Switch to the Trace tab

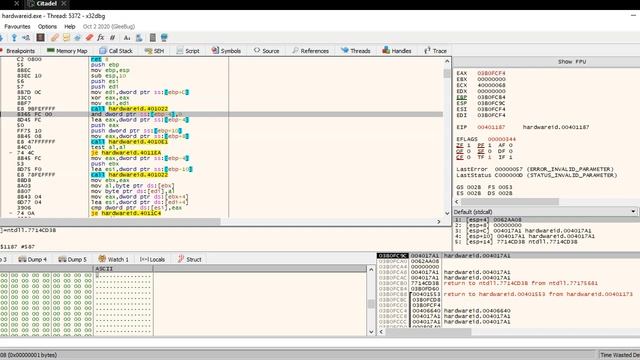tap(435, 51)
